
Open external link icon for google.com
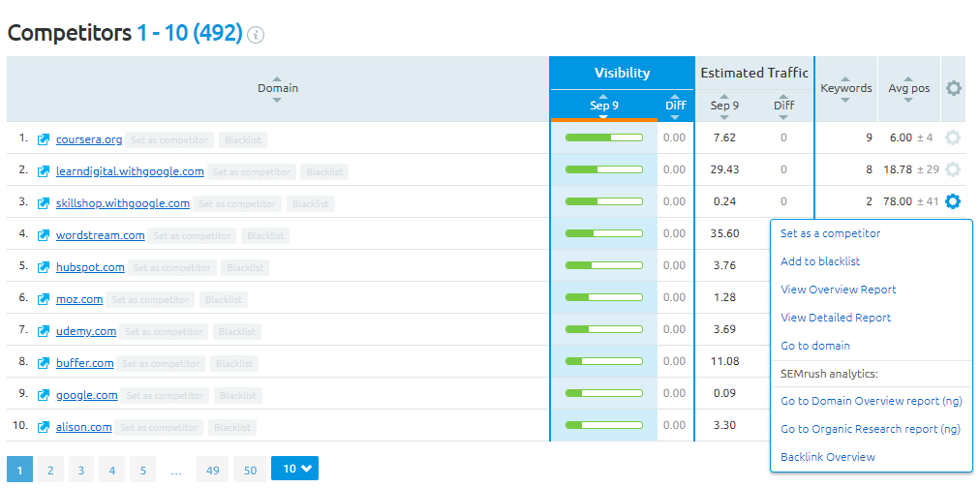(44, 395)
